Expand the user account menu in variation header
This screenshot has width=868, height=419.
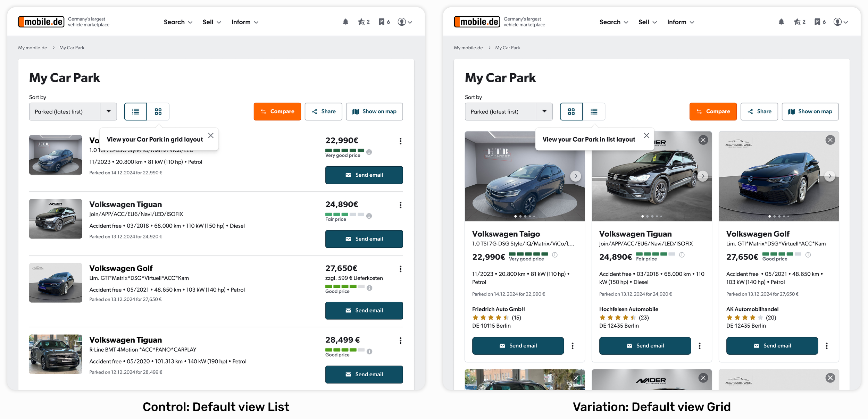coord(841,22)
